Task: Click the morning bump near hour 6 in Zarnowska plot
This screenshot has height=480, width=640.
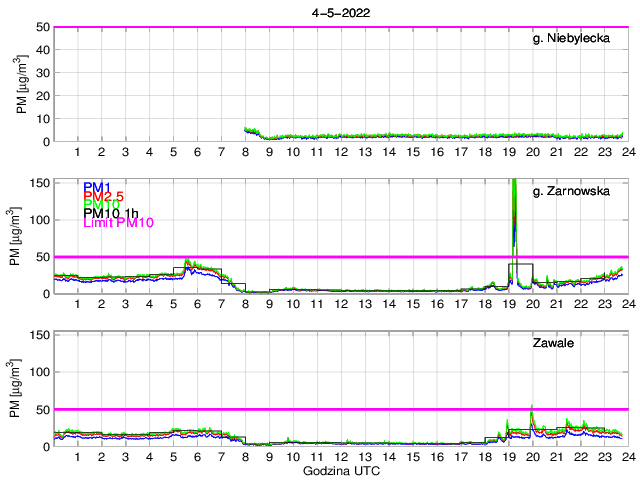Action: pyautogui.click(x=189, y=263)
